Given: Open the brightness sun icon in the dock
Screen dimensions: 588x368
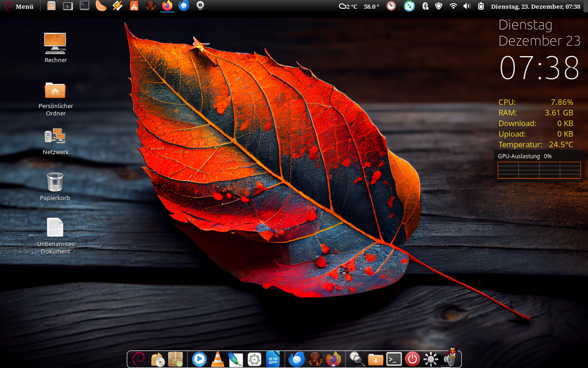Looking at the screenshot, I should [431, 359].
